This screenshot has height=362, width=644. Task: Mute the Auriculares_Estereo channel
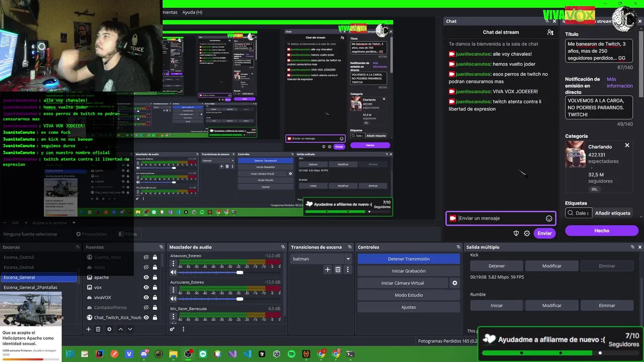click(x=174, y=299)
